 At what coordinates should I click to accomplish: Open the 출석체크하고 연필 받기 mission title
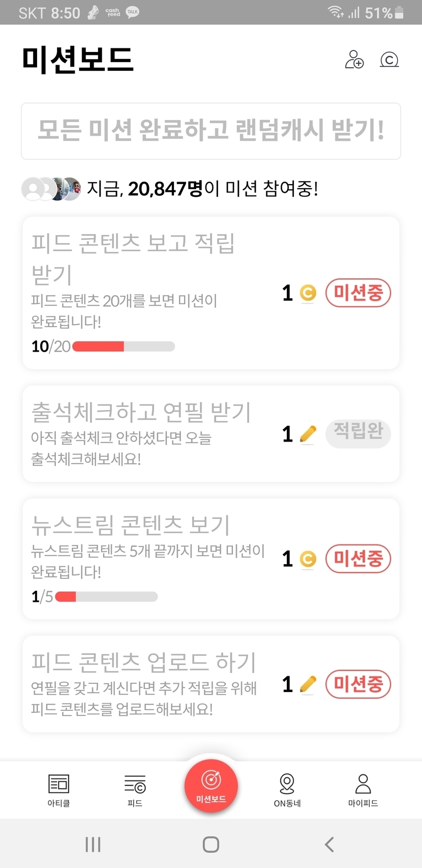[x=141, y=412]
